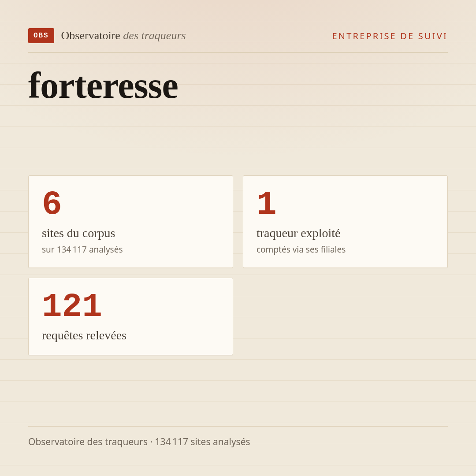The width and height of the screenshot is (476, 476).
Task: Click the 'traqueur exploité' label
Action: click(298, 233)
